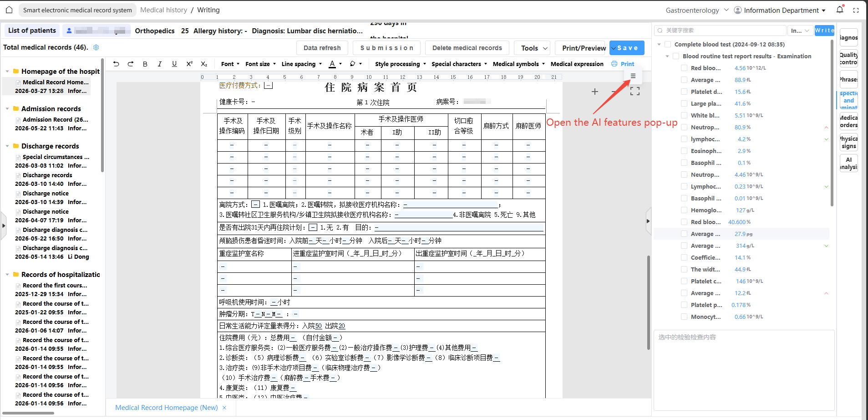This screenshot has height=420, width=868.
Task: Toggle fullscreen icon in top header
Action: pos(856,10)
